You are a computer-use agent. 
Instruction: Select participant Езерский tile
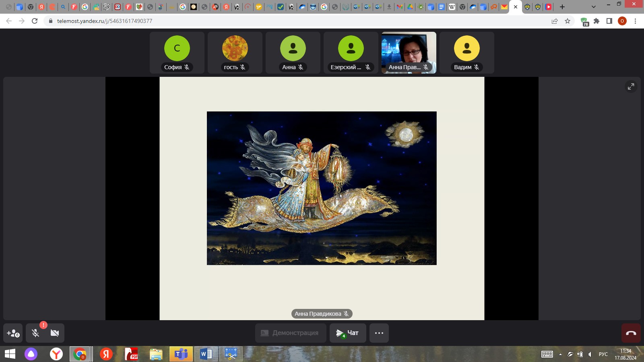(x=351, y=53)
